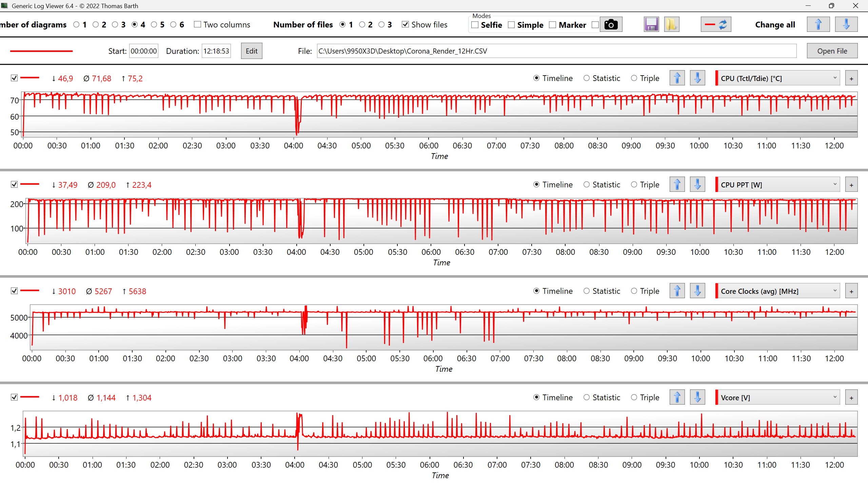Click Change all up arrow
The width and height of the screenshot is (868, 488).
click(x=818, y=24)
